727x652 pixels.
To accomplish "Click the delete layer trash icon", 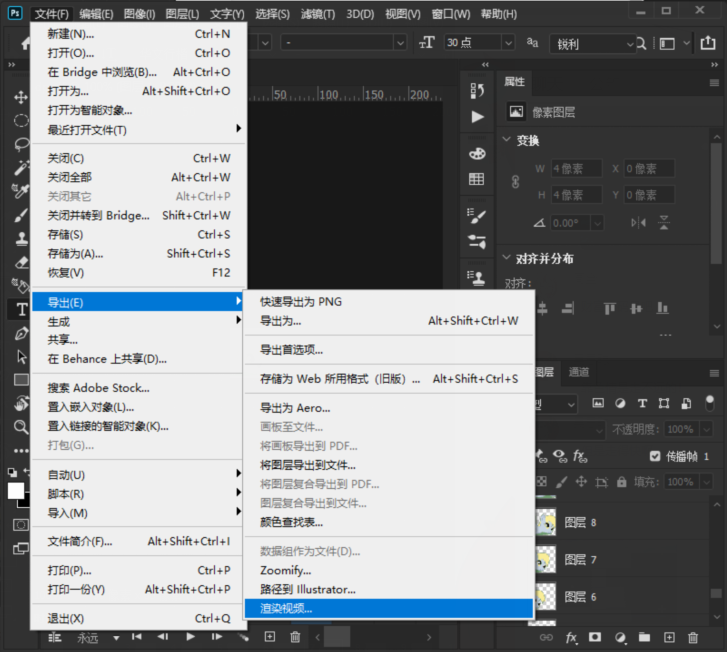I will point(693,638).
